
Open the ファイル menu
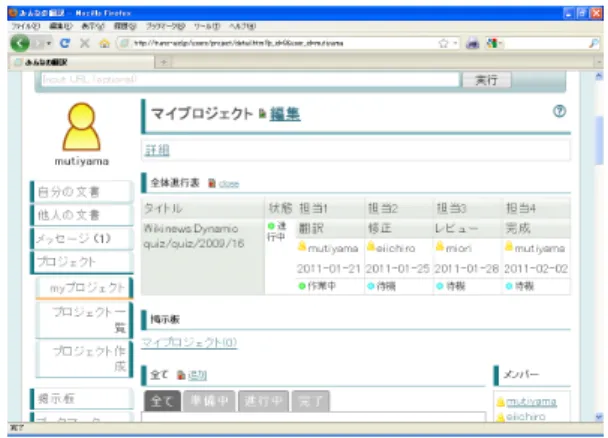point(25,26)
